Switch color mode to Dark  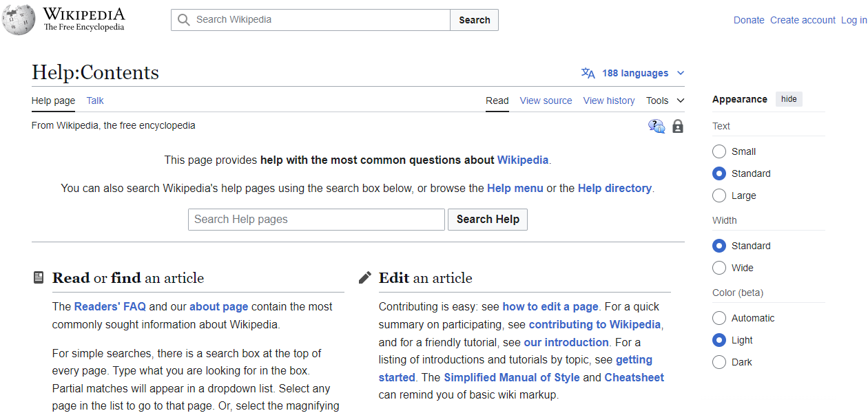tap(719, 362)
